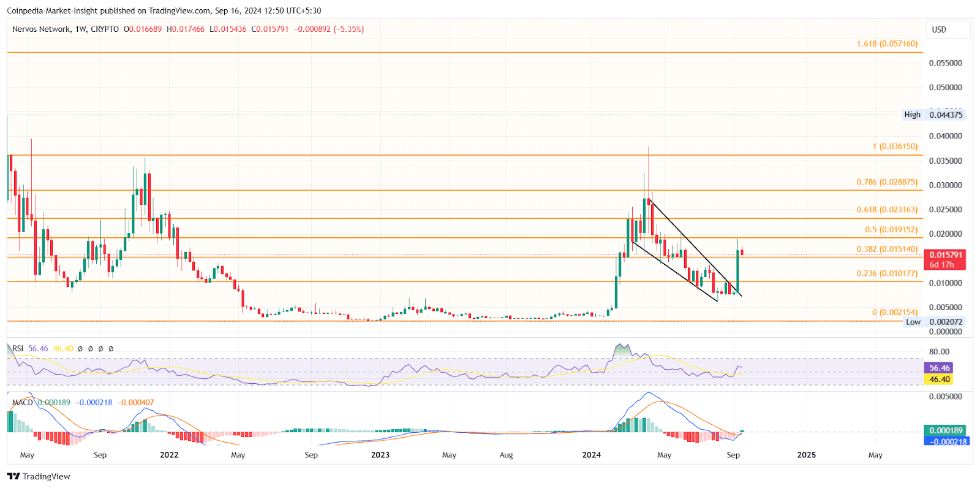Click the Aug marker on the time axis
Image resolution: width=980 pixels, height=488 pixels.
(x=506, y=455)
